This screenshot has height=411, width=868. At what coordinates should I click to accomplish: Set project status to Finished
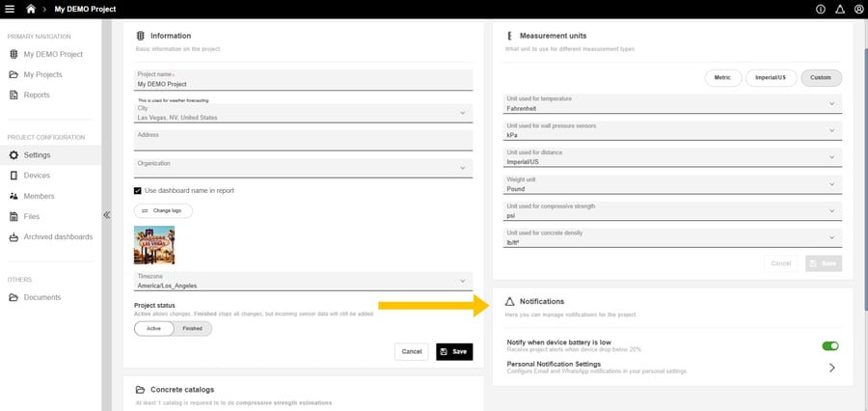point(192,328)
